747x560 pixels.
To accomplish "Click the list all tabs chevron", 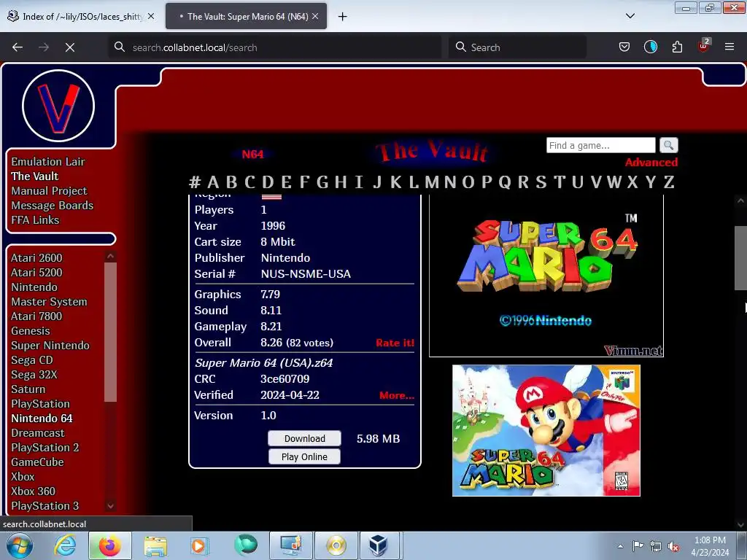I will (630, 16).
